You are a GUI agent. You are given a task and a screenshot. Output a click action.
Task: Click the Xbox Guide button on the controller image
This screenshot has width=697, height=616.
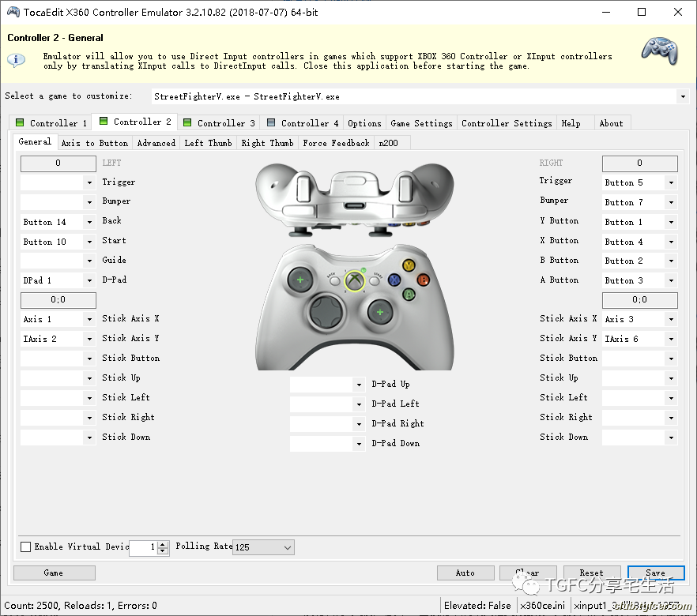354,280
